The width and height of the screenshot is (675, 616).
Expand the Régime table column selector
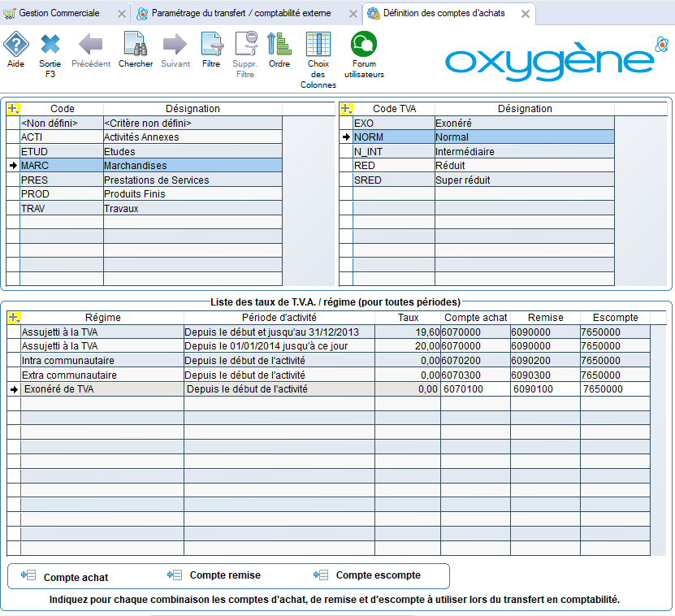13,318
